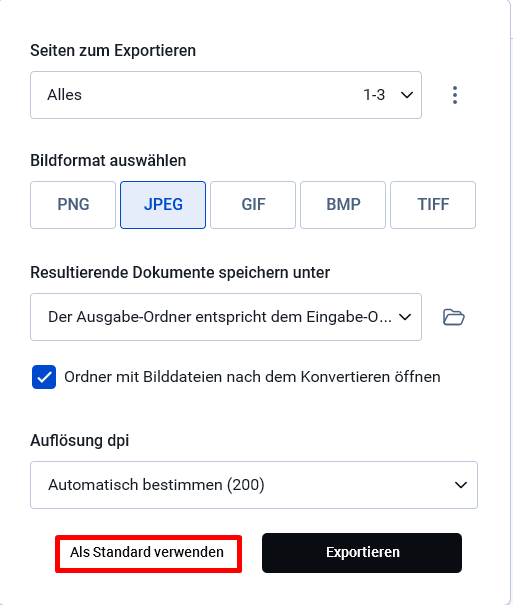513x605 pixels.
Task: Open the three-dot more options menu
Action: tap(455, 95)
